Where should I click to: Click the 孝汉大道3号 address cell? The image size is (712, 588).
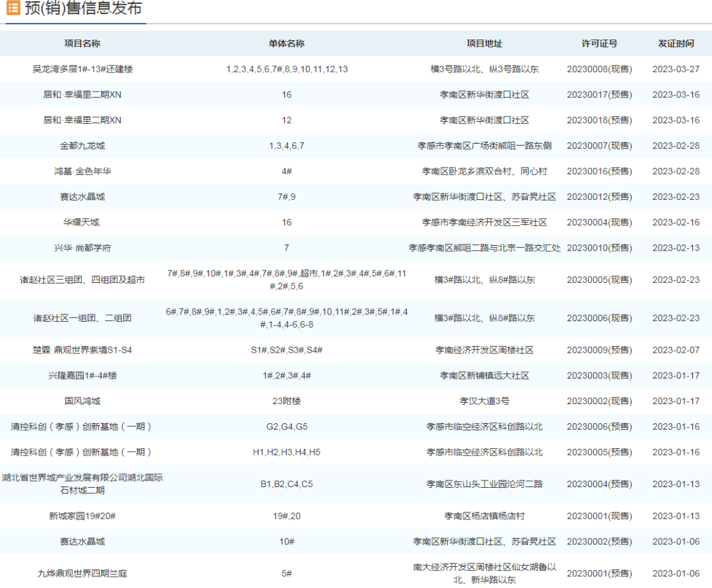tap(485, 401)
